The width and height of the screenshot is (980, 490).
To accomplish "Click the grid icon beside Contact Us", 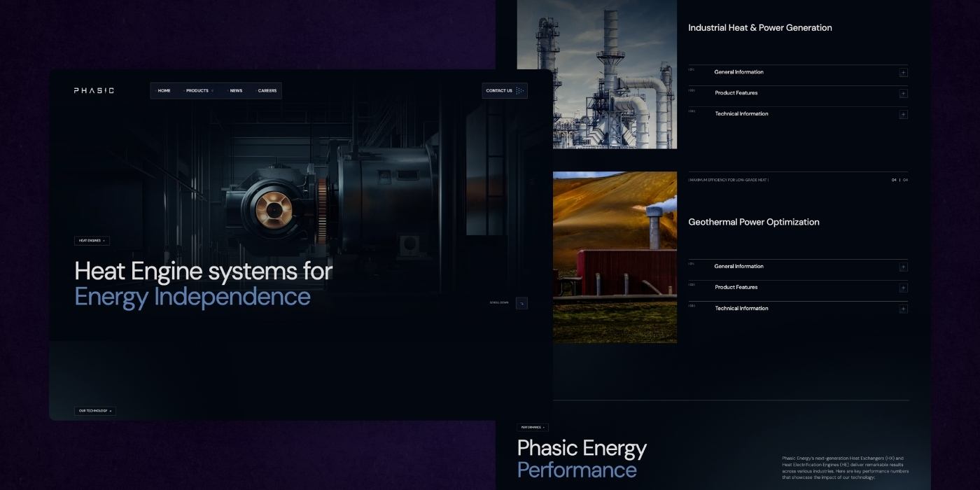I will 519,90.
